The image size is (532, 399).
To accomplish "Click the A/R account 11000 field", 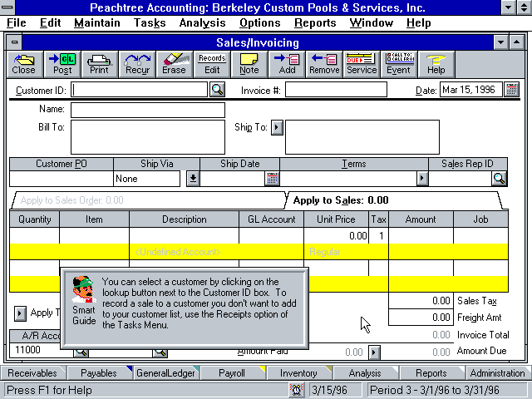I will click(x=42, y=350).
